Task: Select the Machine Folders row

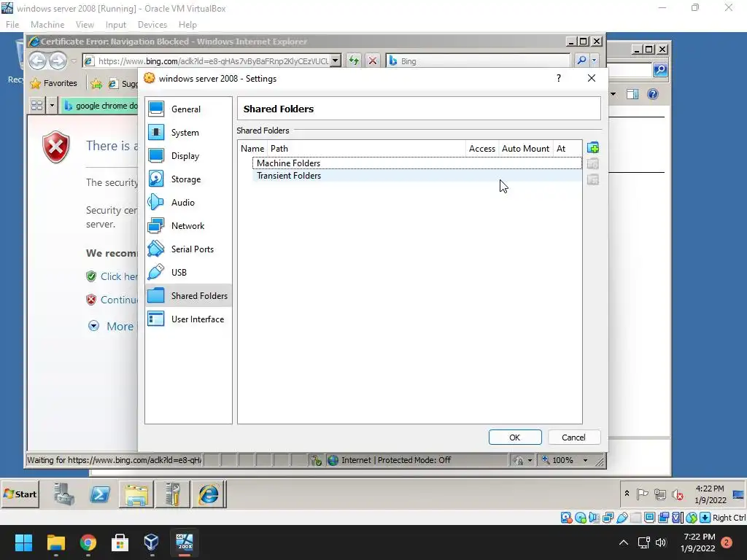Action: [417, 163]
